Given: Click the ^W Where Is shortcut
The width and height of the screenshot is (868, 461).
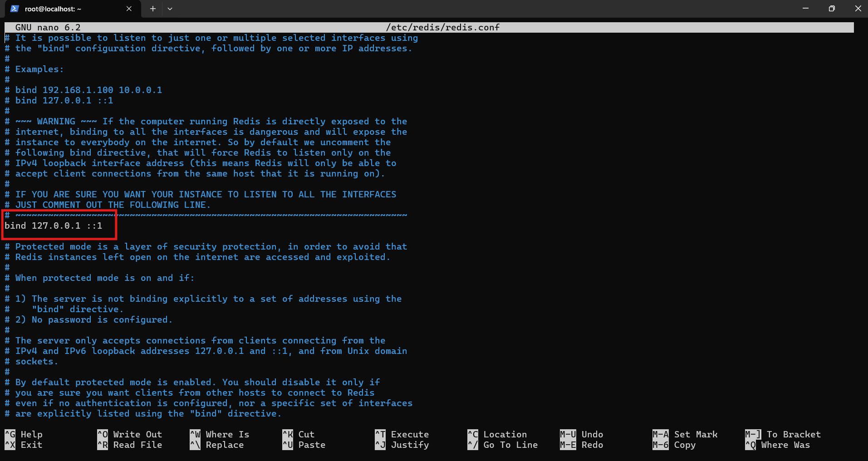Looking at the screenshot, I should click(x=220, y=434).
